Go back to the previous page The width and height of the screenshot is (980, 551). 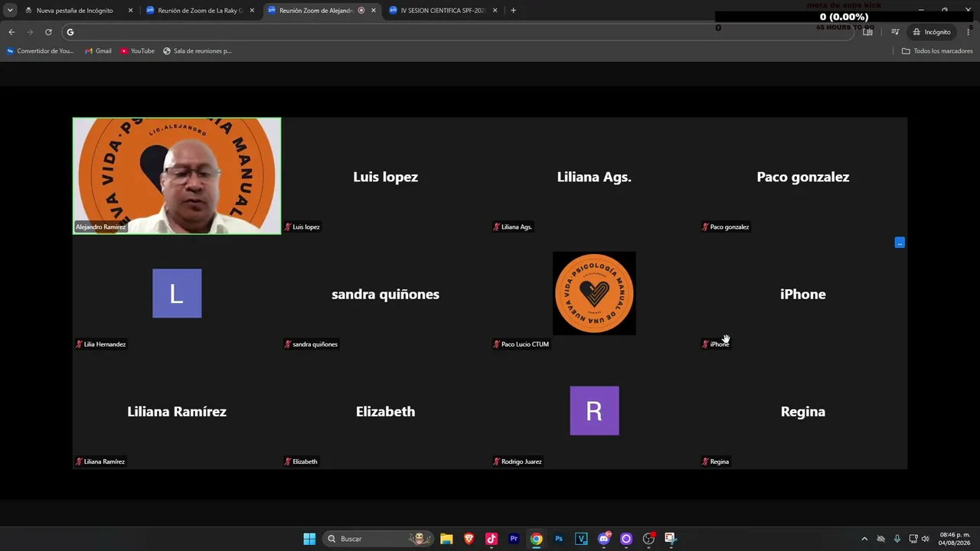pyautogui.click(x=11, y=32)
